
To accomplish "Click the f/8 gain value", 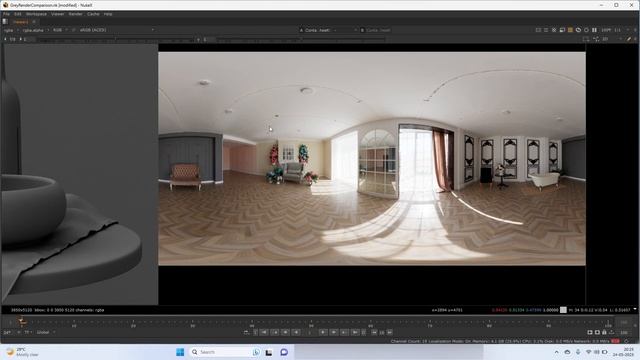I will [12, 40].
